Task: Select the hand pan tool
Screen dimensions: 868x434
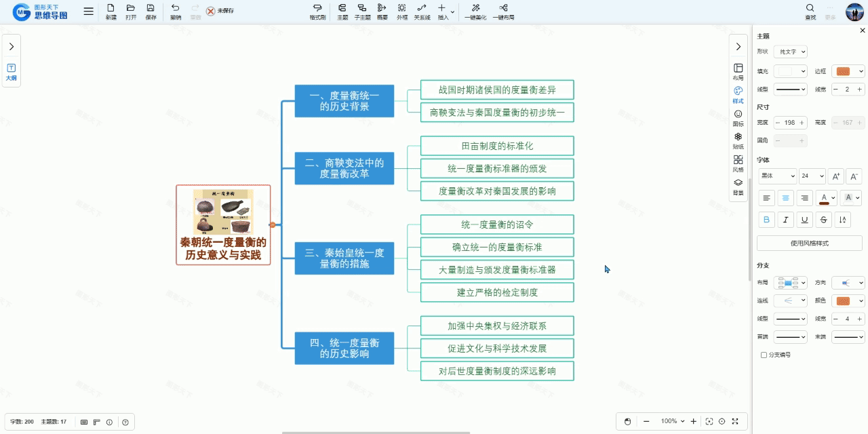Action: tap(627, 422)
